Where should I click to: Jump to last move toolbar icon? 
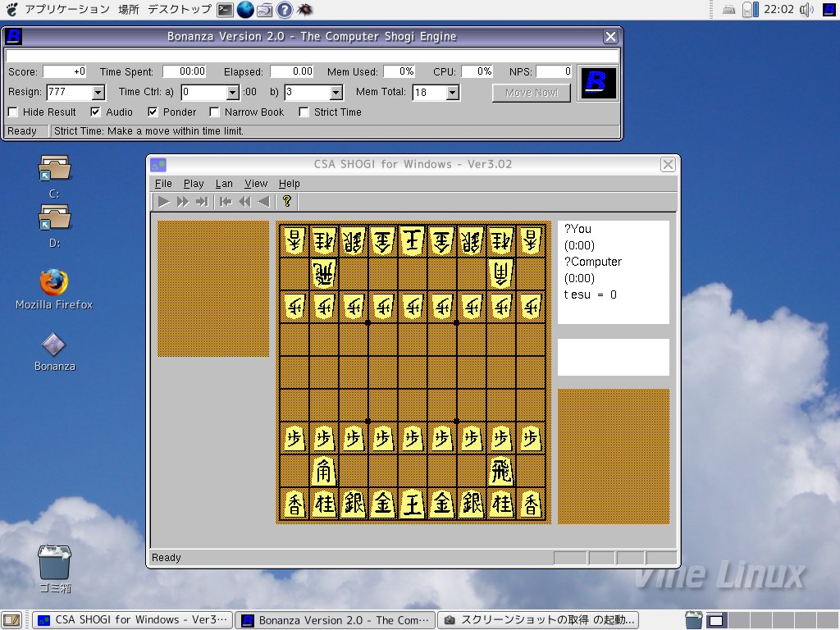coord(202,201)
